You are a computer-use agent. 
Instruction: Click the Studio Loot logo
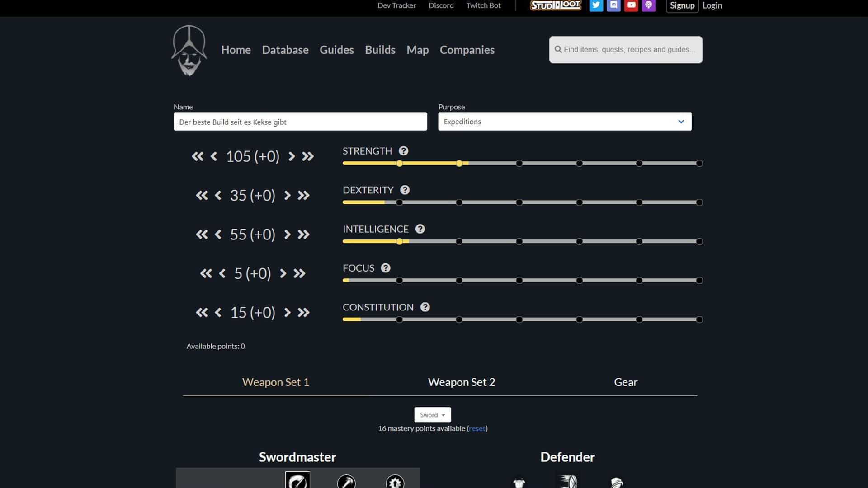556,5
